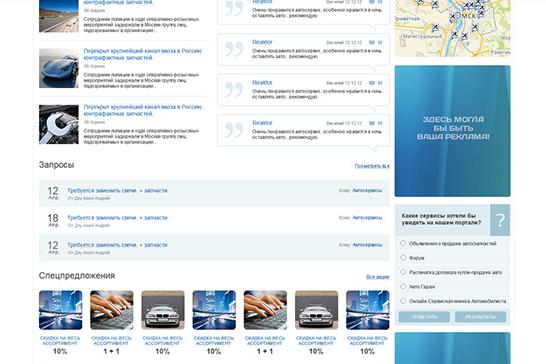
Task: Select the 'Авто Гараж' poll option
Action: pos(403,286)
